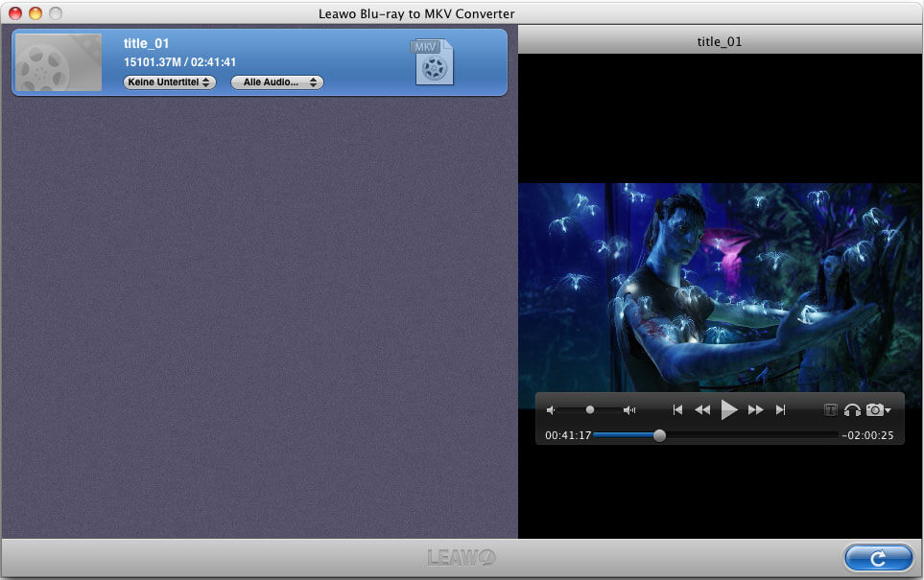Click the volume mute speaker icon

point(551,409)
